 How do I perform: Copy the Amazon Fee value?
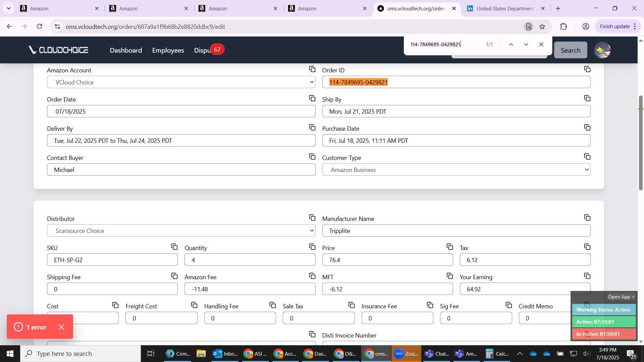312,276
